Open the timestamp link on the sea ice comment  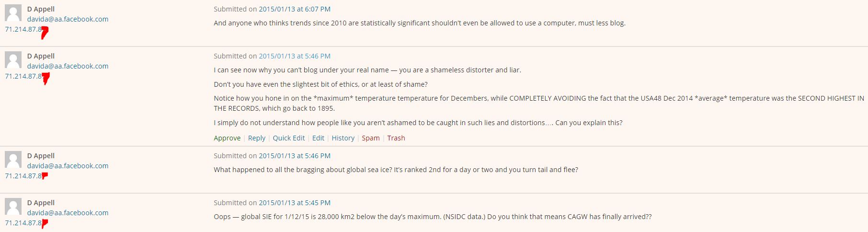[295, 156]
